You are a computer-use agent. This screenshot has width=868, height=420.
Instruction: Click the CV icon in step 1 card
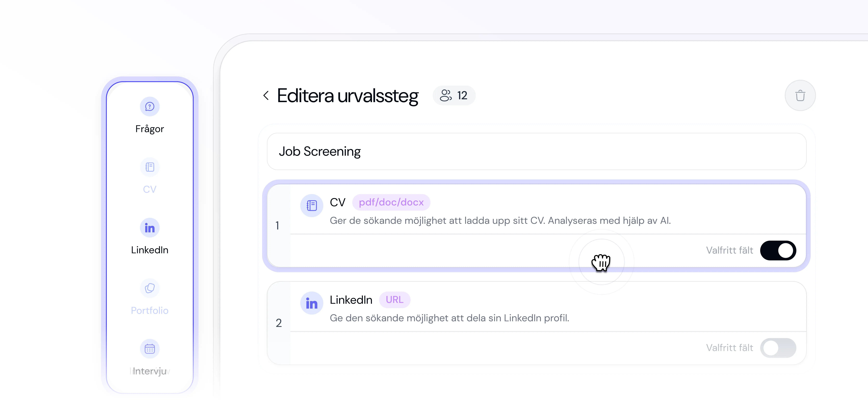(312, 205)
